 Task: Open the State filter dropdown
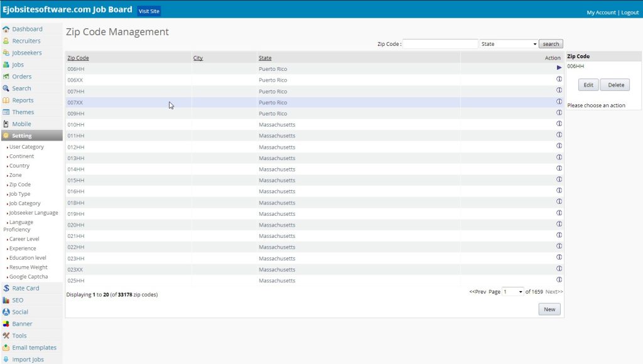click(x=509, y=44)
